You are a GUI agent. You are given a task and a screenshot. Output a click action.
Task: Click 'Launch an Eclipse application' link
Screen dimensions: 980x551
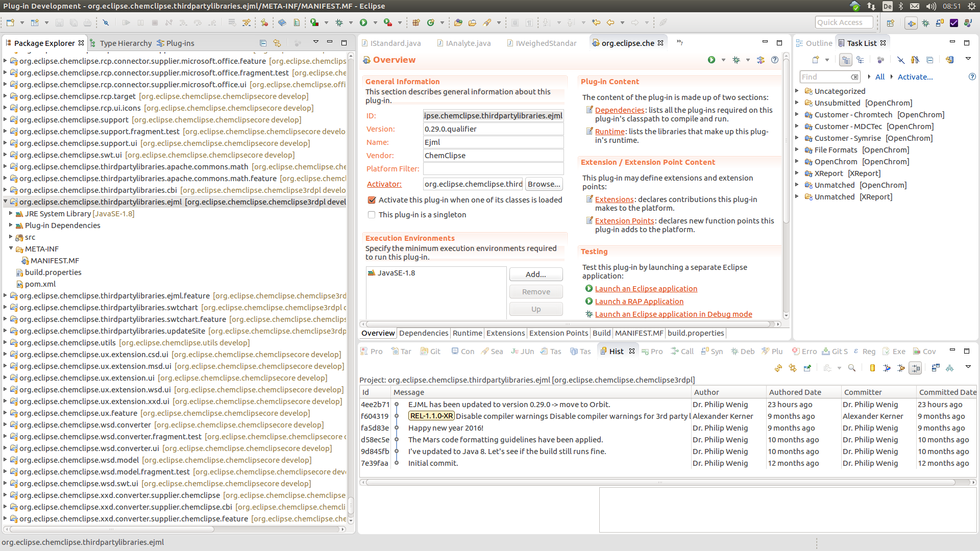(x=646, y=289)
